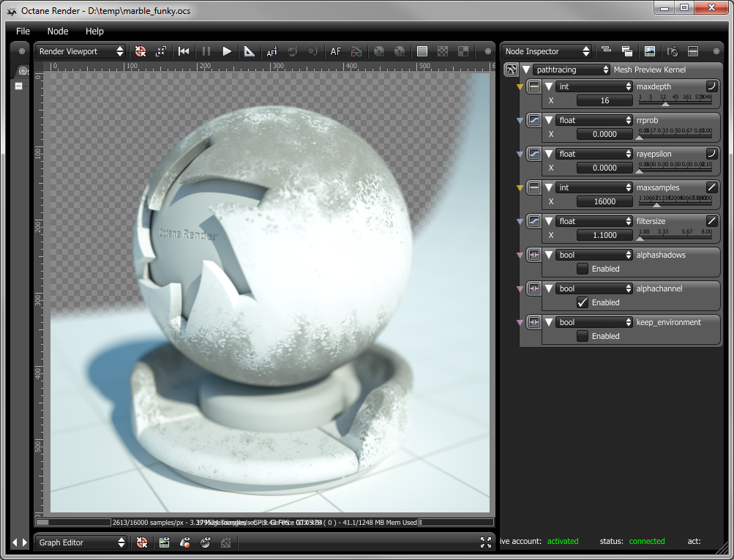Click the greyed striped icon in Graph Editor toolbar
The width and height of the screenshot is (734, 560).
tap(226, 542)
